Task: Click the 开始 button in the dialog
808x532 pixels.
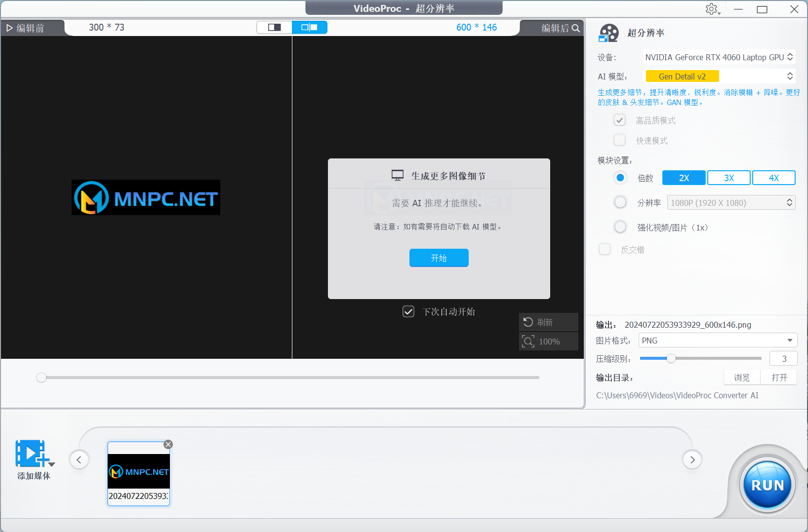Action: point(439,258)
